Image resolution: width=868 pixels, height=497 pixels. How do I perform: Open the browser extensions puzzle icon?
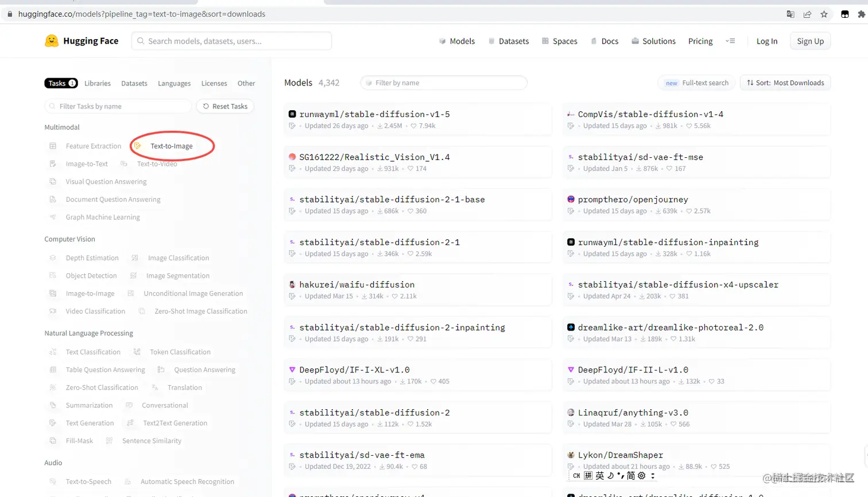861,14
